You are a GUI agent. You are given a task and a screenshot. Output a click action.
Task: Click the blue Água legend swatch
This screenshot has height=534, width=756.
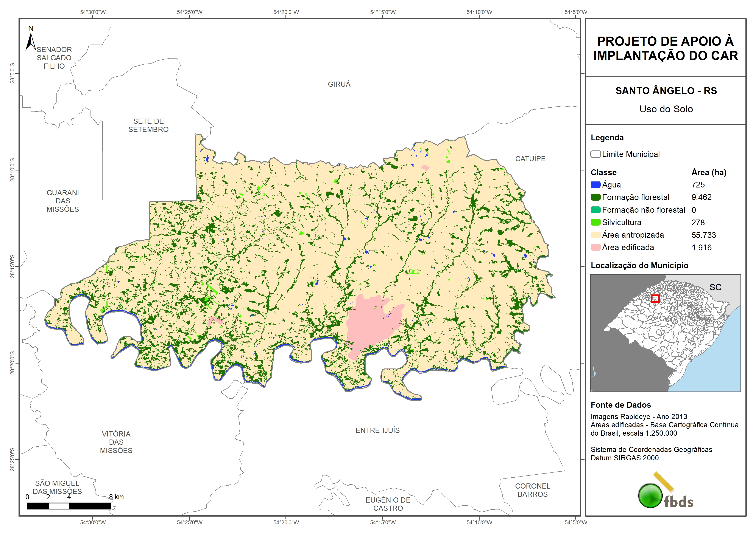click(x=595, y=185)
